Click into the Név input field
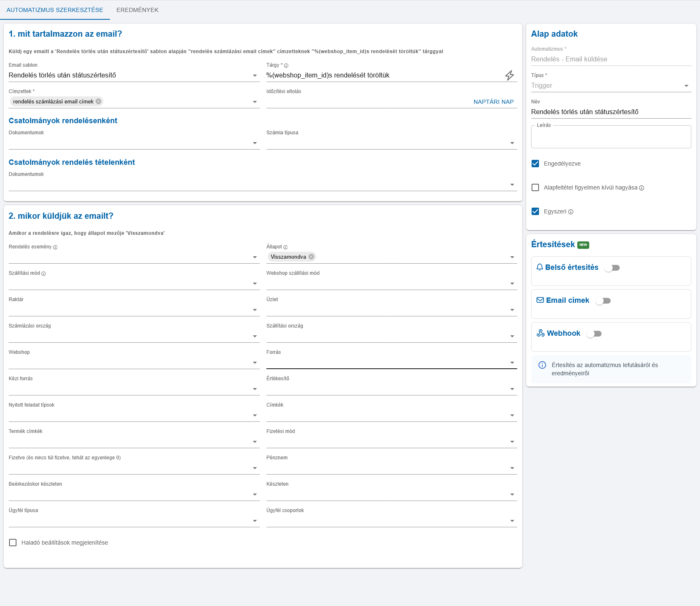700x606 pixels. tap(611, 112)
